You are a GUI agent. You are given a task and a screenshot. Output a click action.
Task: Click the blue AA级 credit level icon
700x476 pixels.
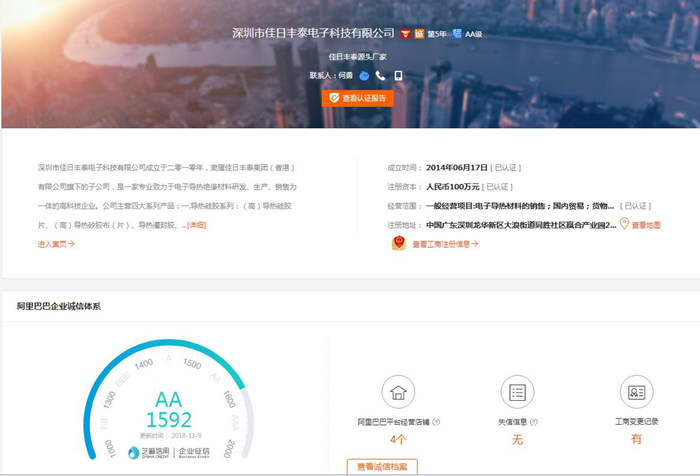coord(457,34)
